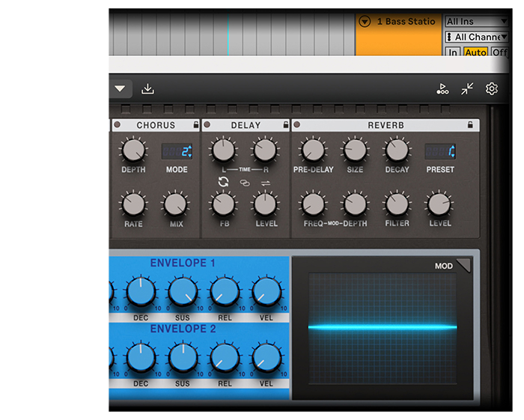The image size is (524, 420).
Task: Toggle the Chorus section lock
Action: [196, 125]
